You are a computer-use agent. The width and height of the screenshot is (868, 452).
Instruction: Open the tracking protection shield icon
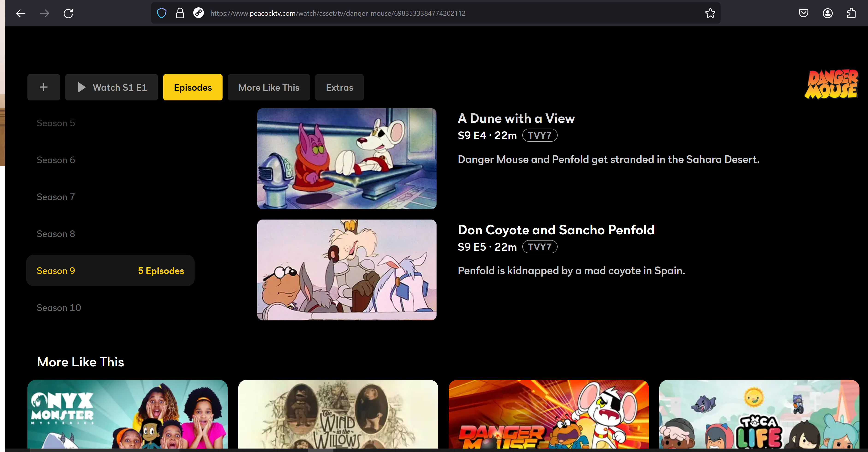(x=162, y=13)
